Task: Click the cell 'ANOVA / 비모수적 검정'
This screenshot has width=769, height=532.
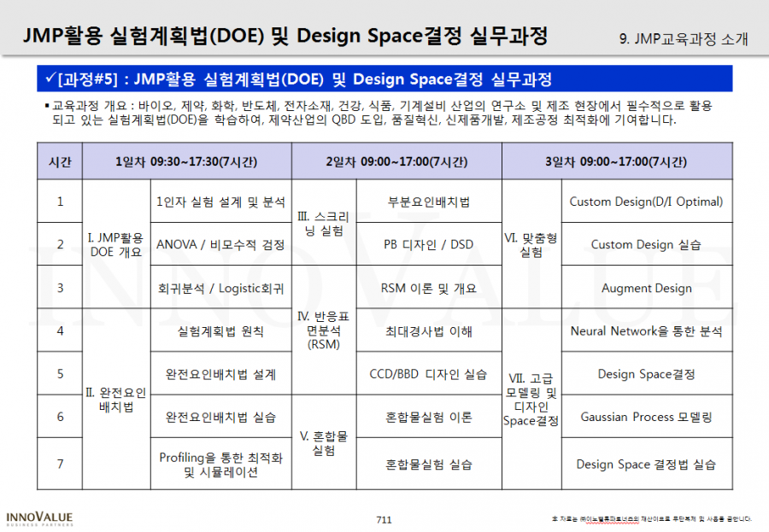Action: (220, 244)
